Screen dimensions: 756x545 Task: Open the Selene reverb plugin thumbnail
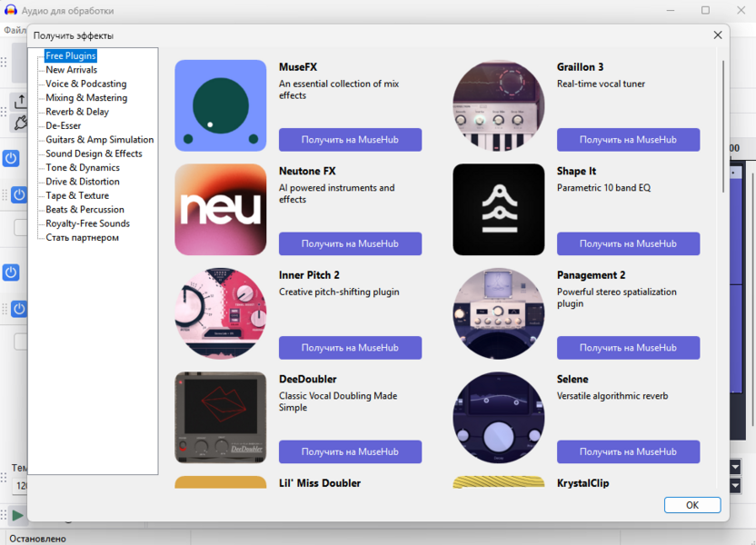point(499,418)
